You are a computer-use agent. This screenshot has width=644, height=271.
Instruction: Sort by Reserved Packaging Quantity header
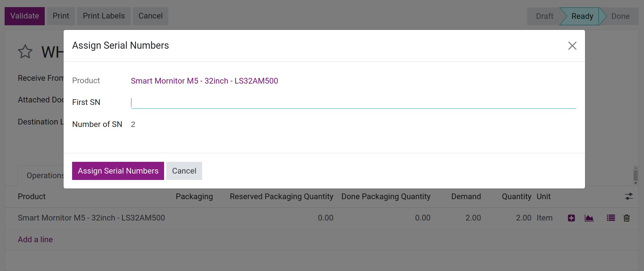pos(281,196)
